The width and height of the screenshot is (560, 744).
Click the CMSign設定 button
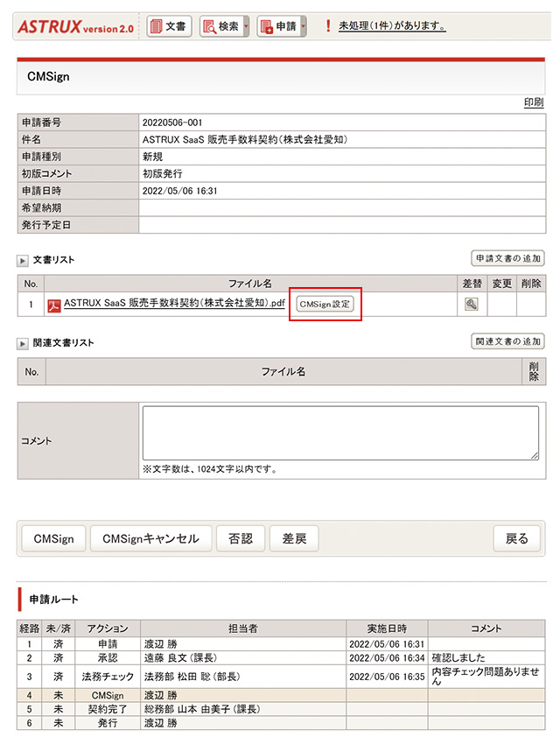pos(325,304)
